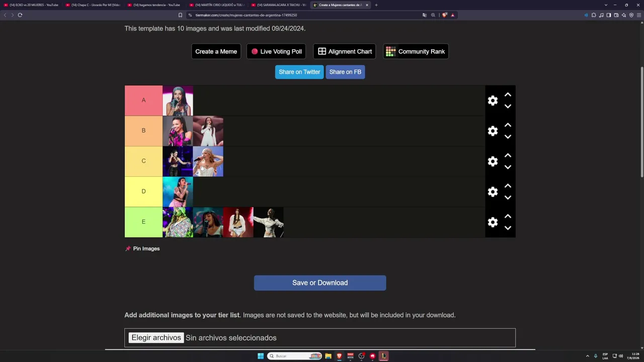Move tier B row down
644x362 pixels.
pos(508,136)
